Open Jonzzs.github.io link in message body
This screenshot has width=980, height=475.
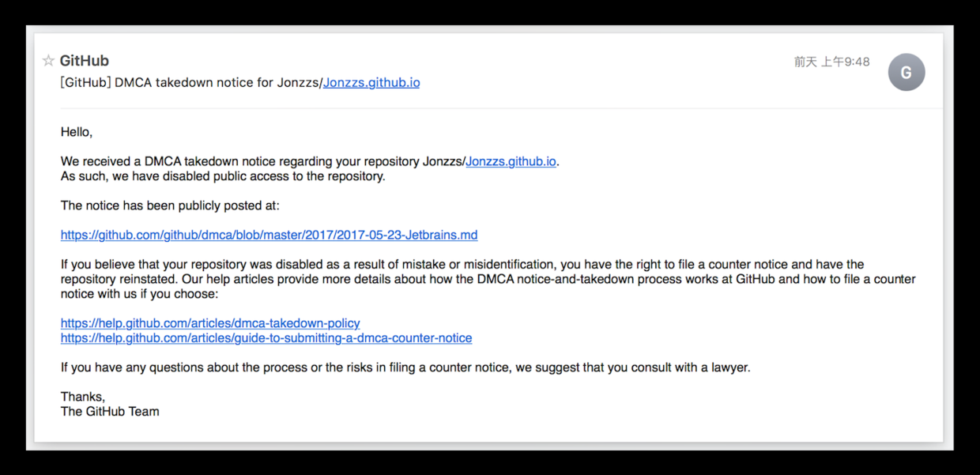511,161
